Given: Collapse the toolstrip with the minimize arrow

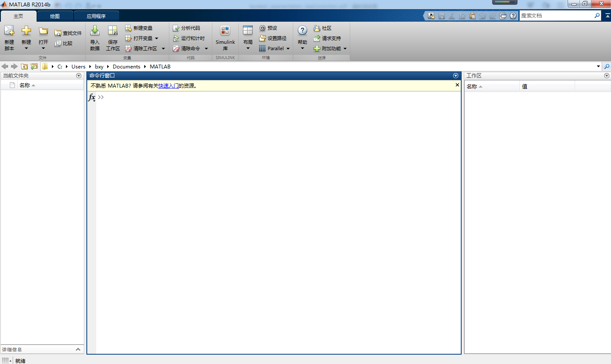Looking at the screenshot, I should (607, 16).
